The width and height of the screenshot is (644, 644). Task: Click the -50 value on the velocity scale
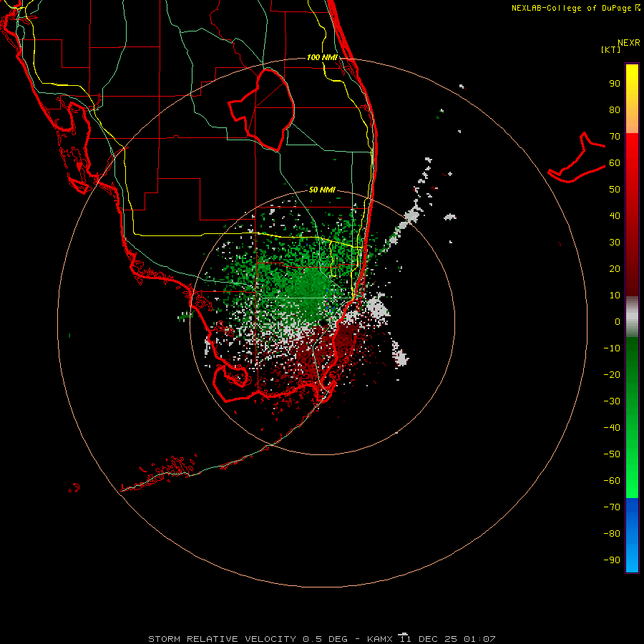(612, 454)
